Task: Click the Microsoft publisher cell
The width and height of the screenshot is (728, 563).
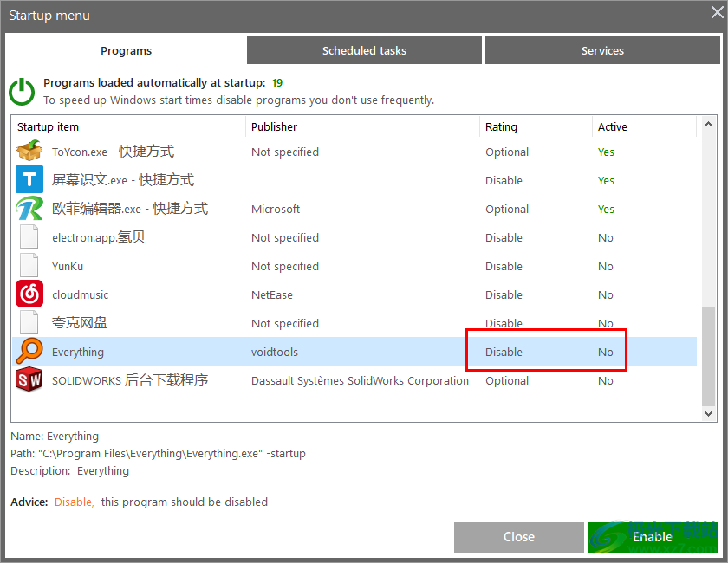Action: (276, 209)
